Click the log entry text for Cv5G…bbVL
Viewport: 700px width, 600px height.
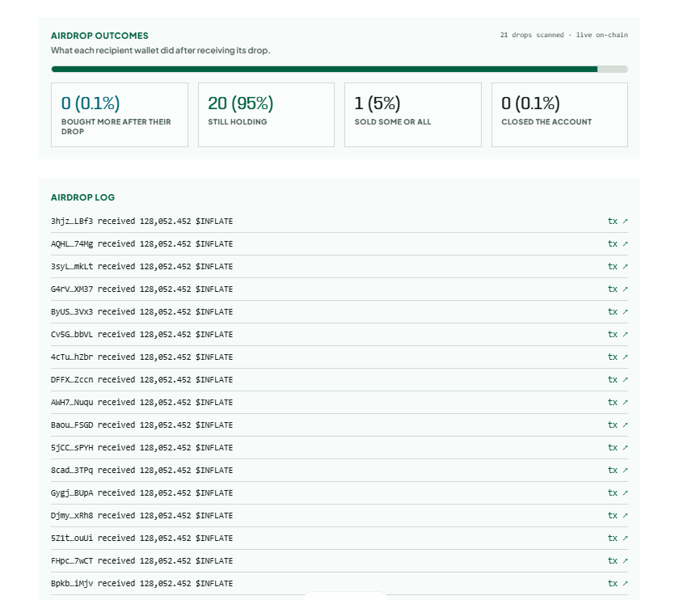coord(142,334)
